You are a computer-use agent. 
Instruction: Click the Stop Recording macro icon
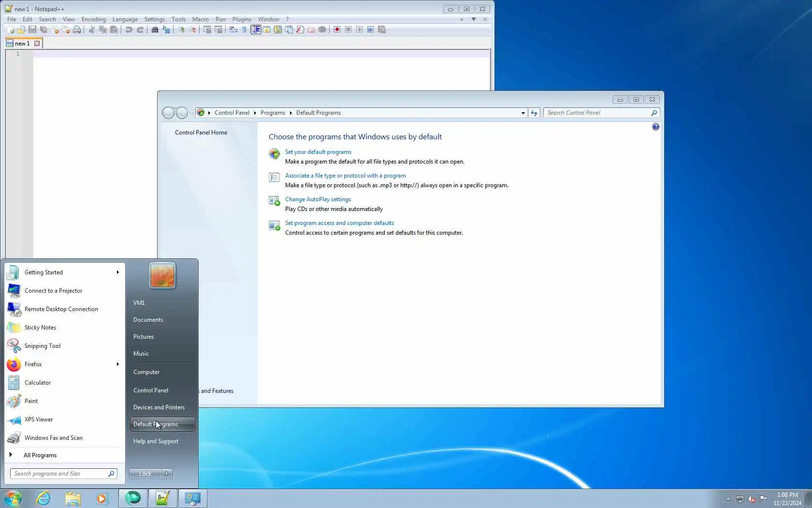pos(348,30)
